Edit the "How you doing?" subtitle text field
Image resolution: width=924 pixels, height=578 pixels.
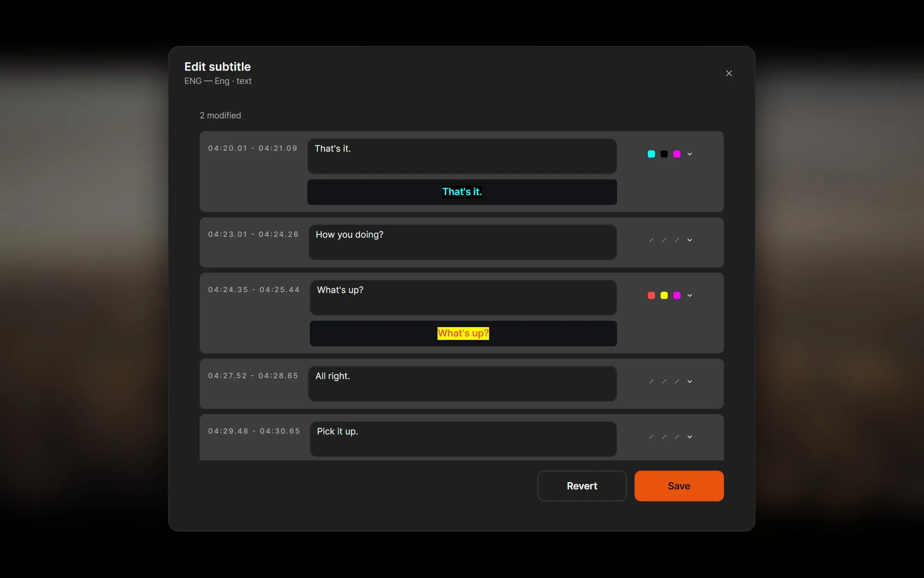463,242
